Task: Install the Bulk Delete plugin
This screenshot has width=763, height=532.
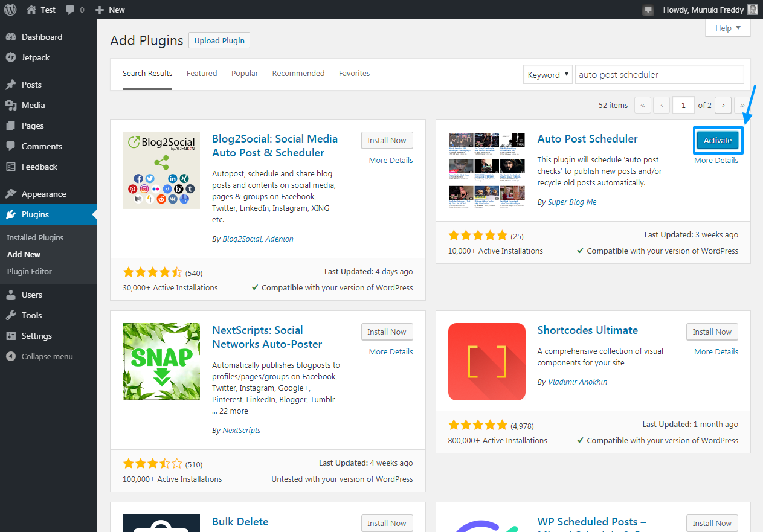Action: (387, 523)
